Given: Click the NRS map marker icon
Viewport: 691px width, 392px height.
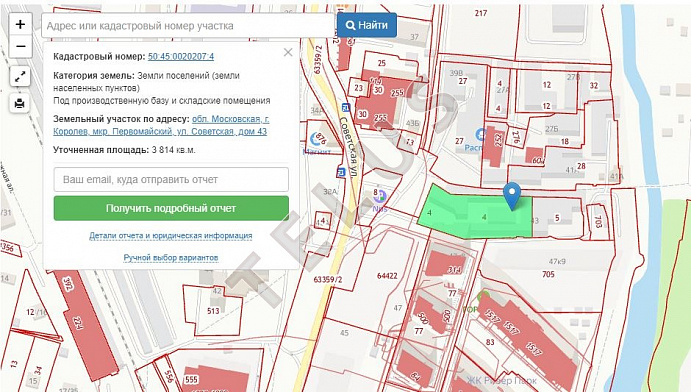Looking at the screenshot, I should [380, 197].
